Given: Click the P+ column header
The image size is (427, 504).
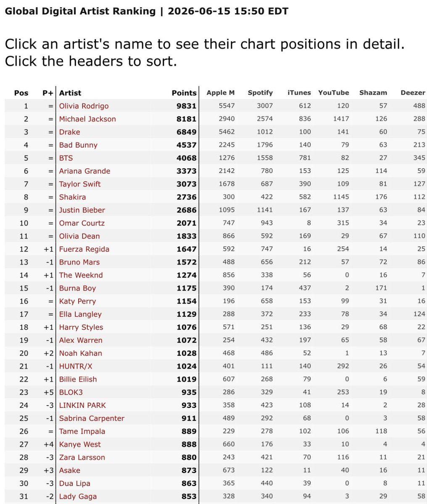Looking at the screenshot, I should coord(48,93).
